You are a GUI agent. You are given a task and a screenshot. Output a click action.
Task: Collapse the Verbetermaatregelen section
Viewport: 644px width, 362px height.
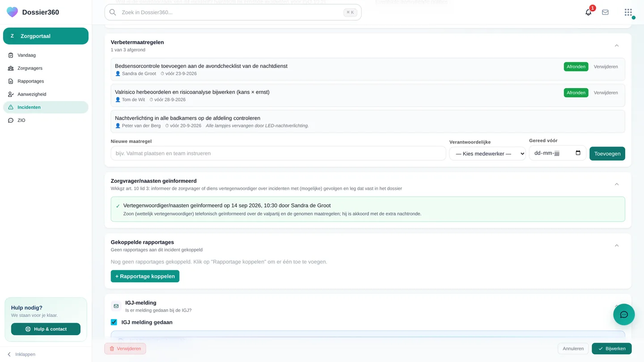pyautogui.click(x=617, y=46)
